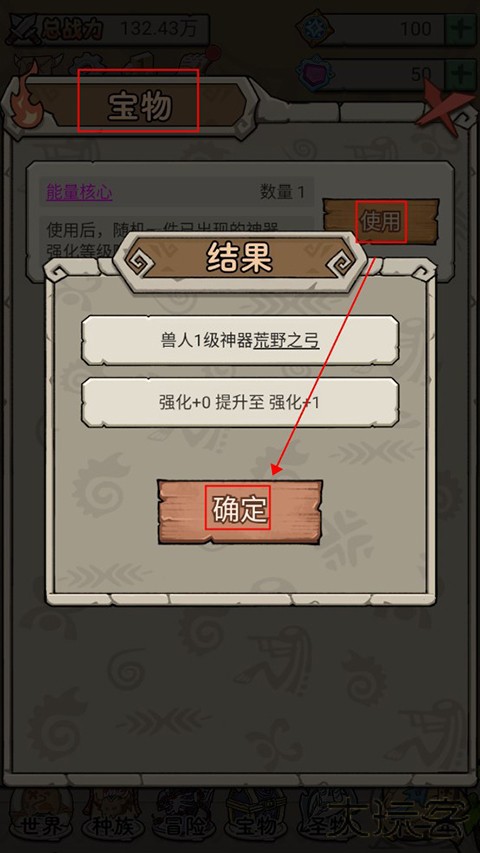
Task: Select the 宝物 bottom tab
Action: pyautogui.click(x=258, y=827)
